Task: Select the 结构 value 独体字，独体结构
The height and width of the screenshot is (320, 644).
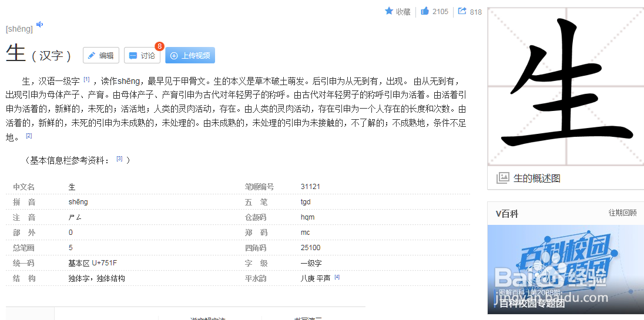Action: (96, 278)
